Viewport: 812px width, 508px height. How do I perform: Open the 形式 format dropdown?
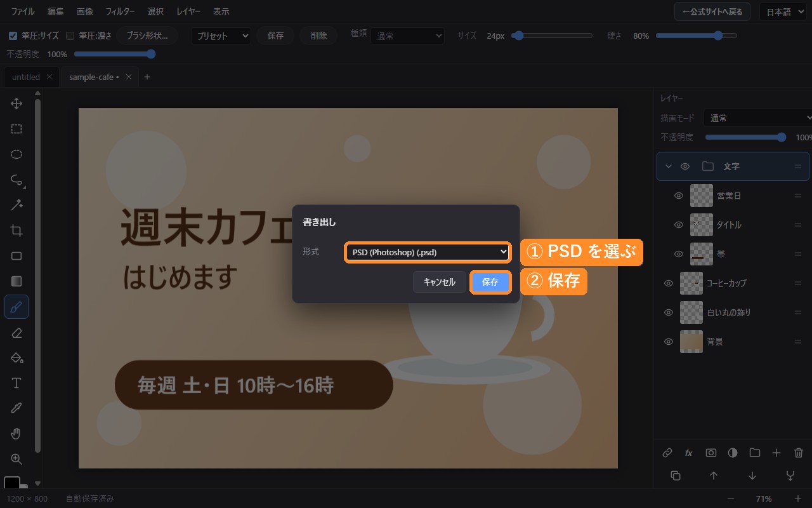428,252
